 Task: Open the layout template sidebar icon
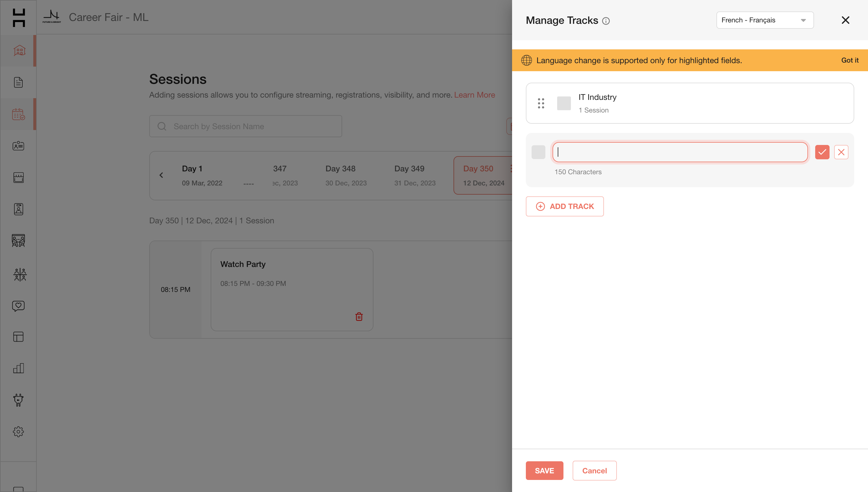(19, 336)
